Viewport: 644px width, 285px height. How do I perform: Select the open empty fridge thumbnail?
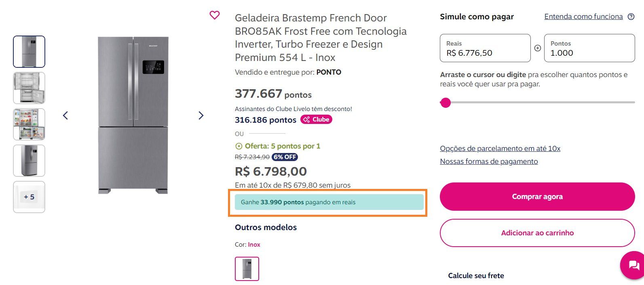click(x=29, y=88)
